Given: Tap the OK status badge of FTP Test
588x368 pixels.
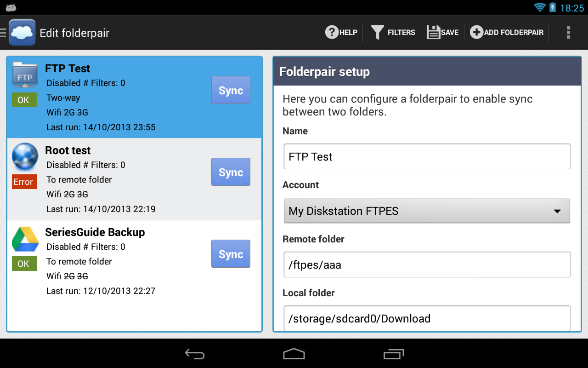Looking at the screenshot, I should 24,100.
